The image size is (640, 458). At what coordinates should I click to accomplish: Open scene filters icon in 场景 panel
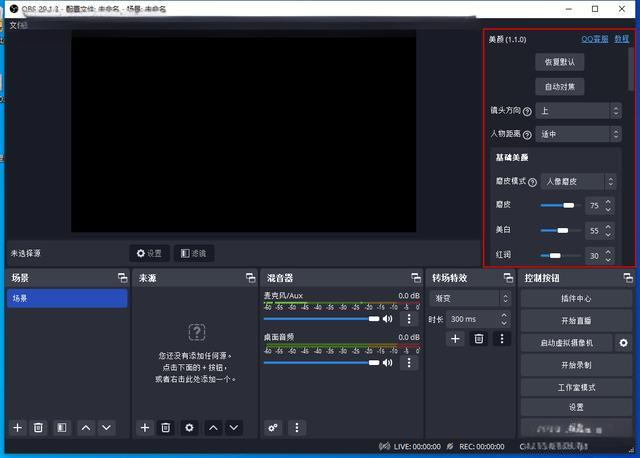click(x=61, y=427)
